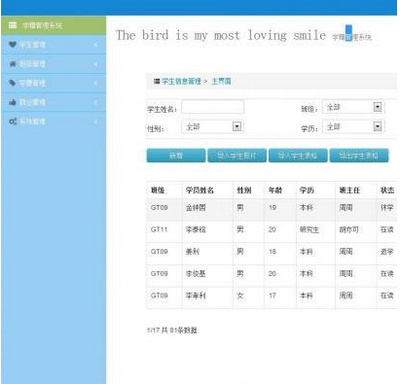Screen dimensions: 400x384
Task: Click the first blue button below the filters
Action: point(176,156)
